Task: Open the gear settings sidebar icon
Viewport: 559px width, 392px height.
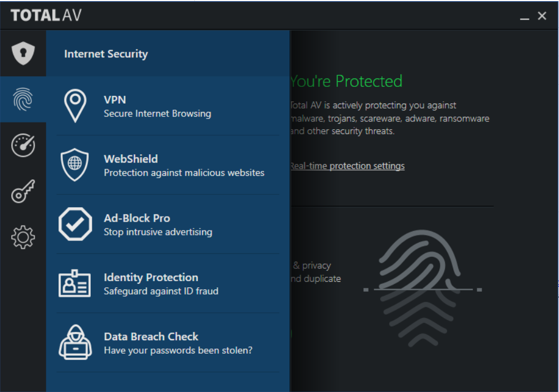Action: 23,237
